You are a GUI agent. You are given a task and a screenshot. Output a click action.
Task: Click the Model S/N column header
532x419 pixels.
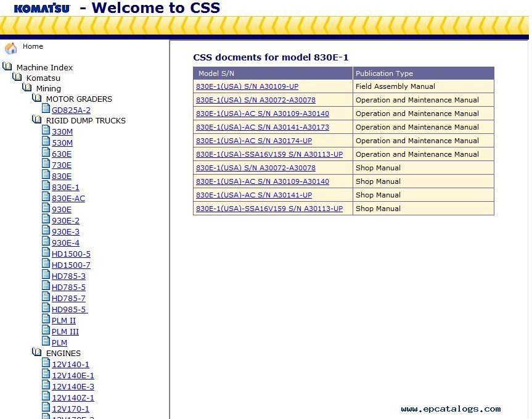(x=273, y=73)
